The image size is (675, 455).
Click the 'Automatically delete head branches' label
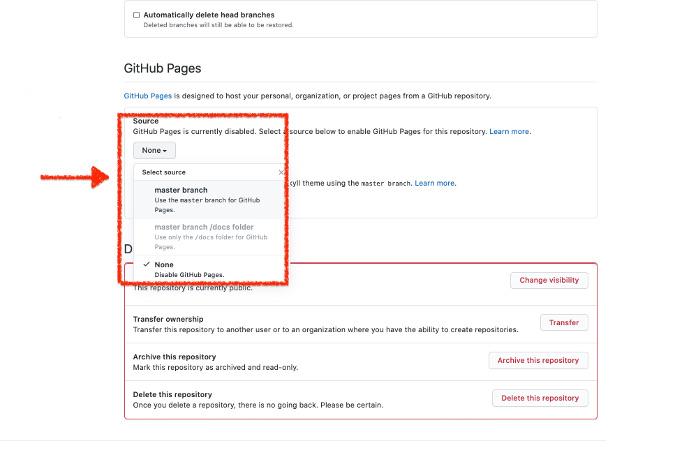click(209, 15)
